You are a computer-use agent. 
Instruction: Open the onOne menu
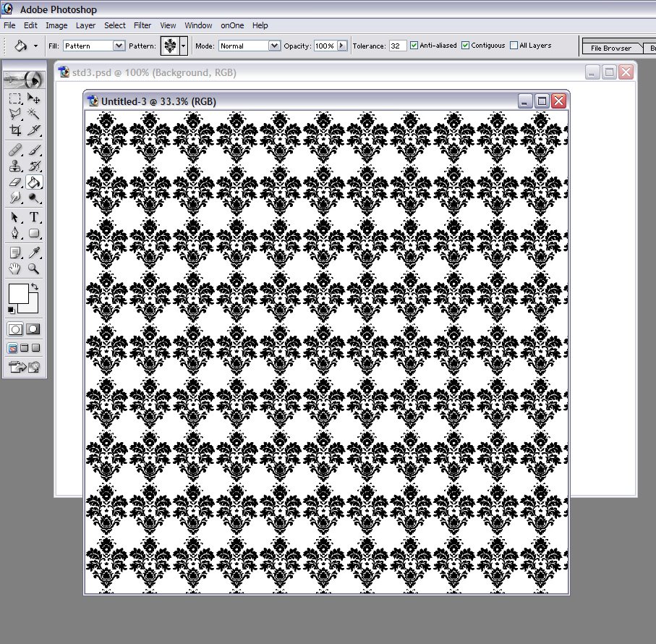pos(232,25)
